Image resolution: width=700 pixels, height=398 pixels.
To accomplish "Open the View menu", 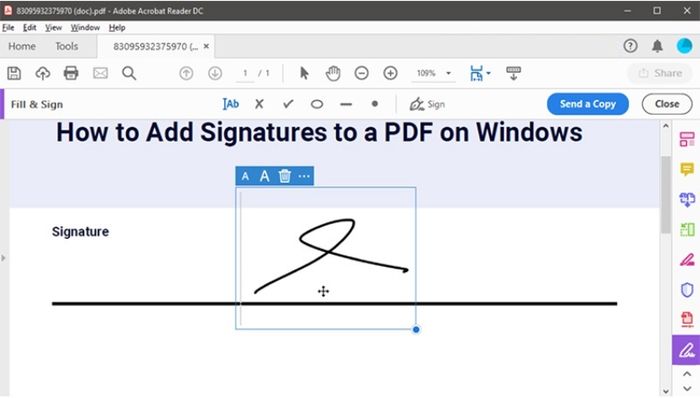I will click(x=53, y=28).
